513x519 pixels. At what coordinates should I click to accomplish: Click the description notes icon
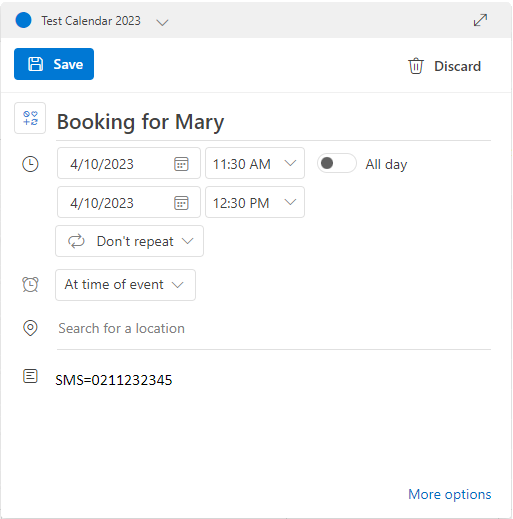(x=30, y=376)
